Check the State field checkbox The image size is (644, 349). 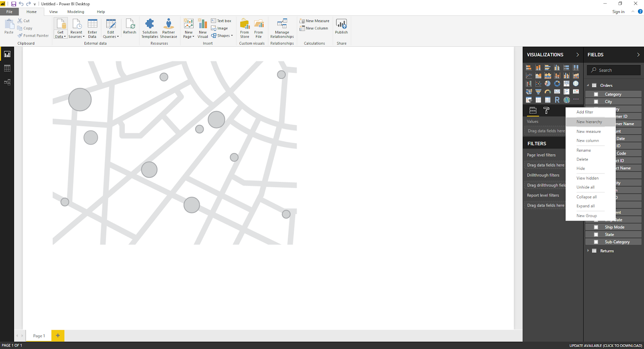click(x=596, y=235)
